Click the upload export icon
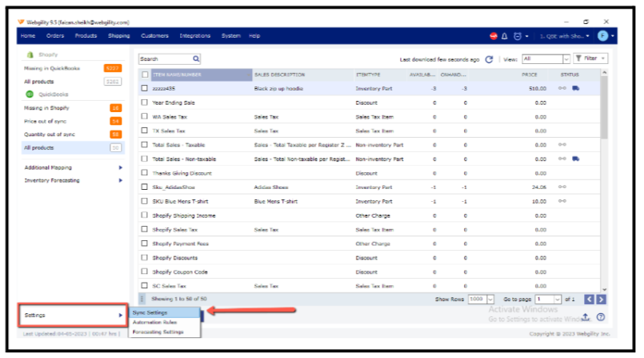This screenshot has width=644, height=358. [586, 317]
